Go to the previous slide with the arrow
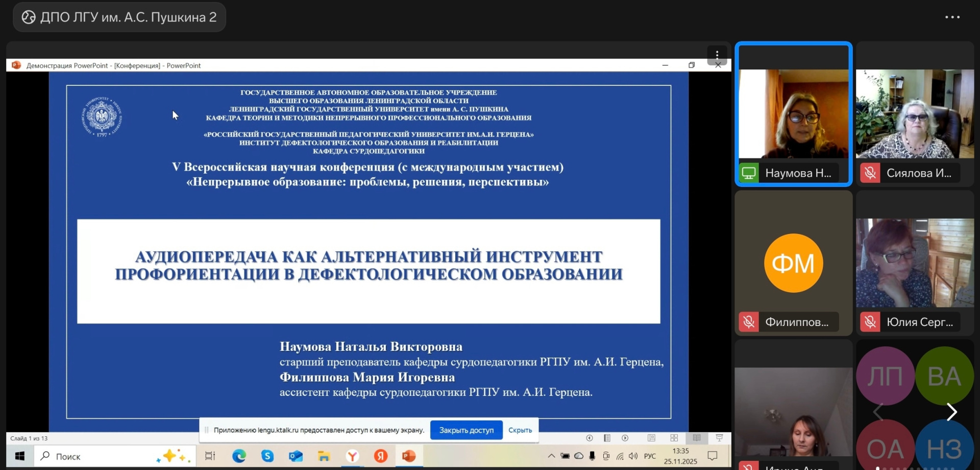The width and height of the screenshot is (980, 470). (590, 438)
